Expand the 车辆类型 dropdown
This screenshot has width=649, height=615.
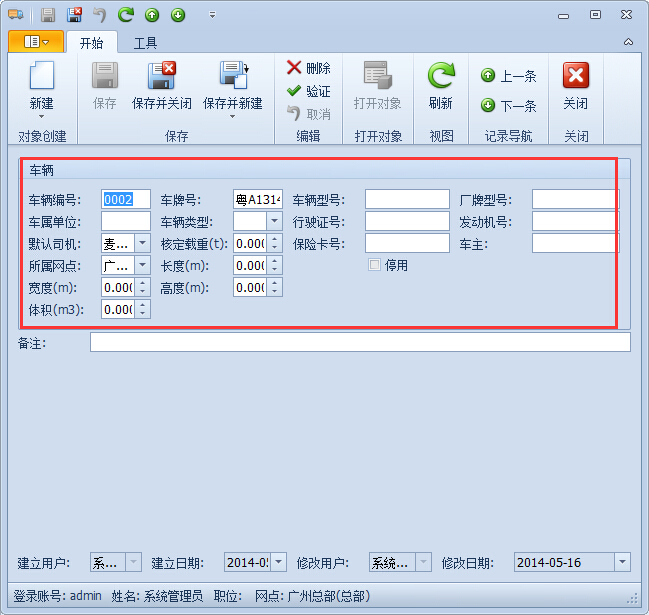coord(274,221)
